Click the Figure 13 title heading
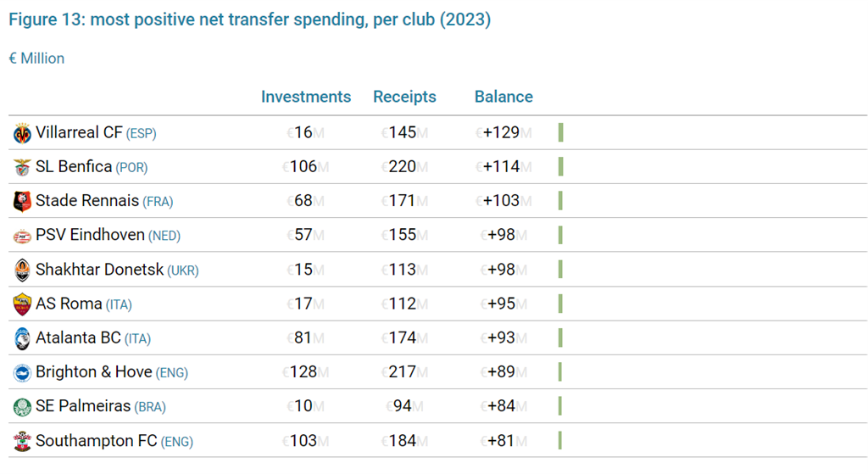 click(x=250, y=20)
